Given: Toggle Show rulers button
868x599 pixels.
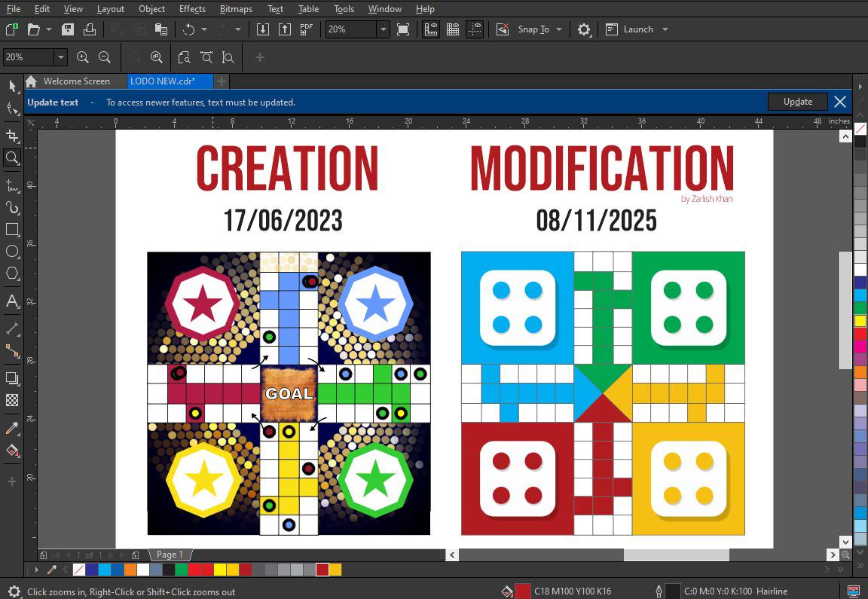Looking at the screenshot, I should [431, 29].
